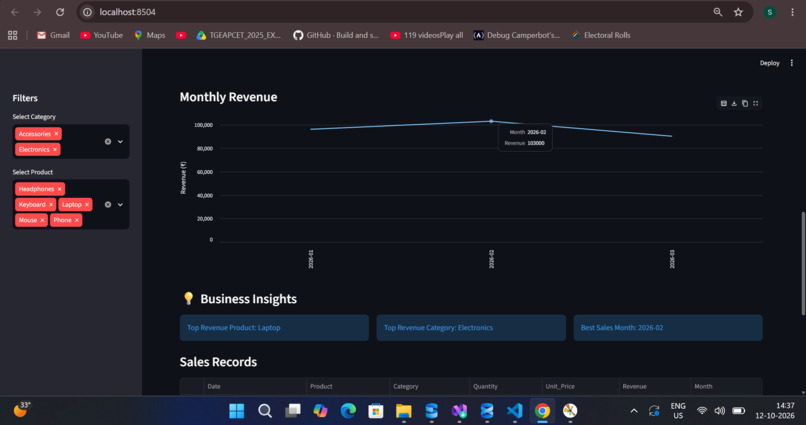Click the page vertical scrollbar
This screenshot has width=806, height=425.
(803, 263)
